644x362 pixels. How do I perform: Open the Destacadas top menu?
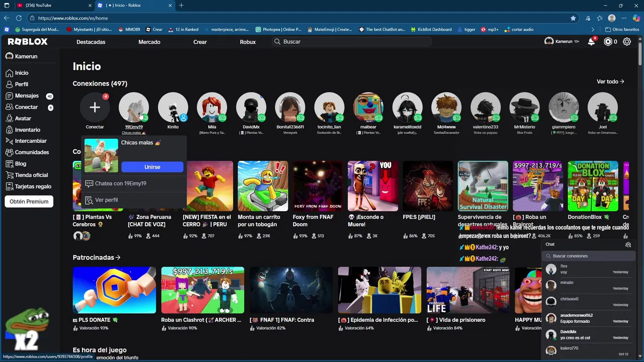91,42
